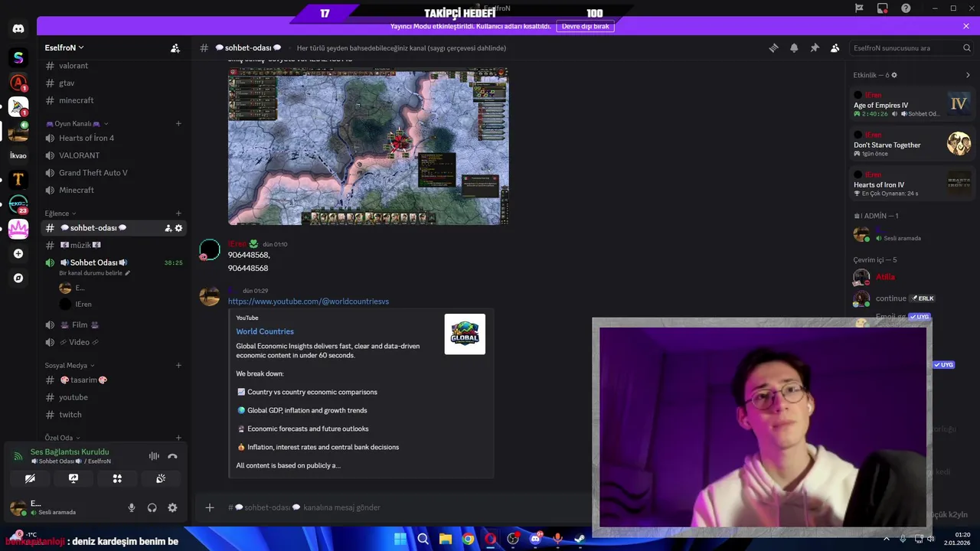Click World Countries GLOBAL thumbnail
The width and height of the screenshot is (980, 551).
[x=465, y=334]
